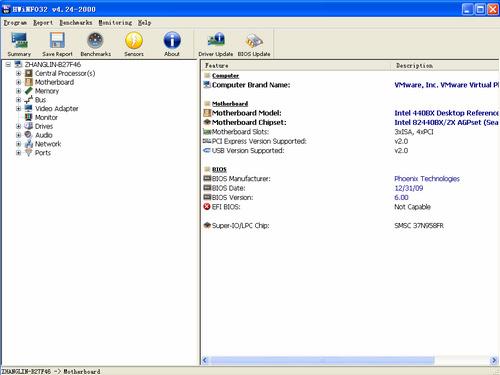Maximize the HWiNFO32 window
Viewport: 500px width, 375px height.
pos(480,9)
